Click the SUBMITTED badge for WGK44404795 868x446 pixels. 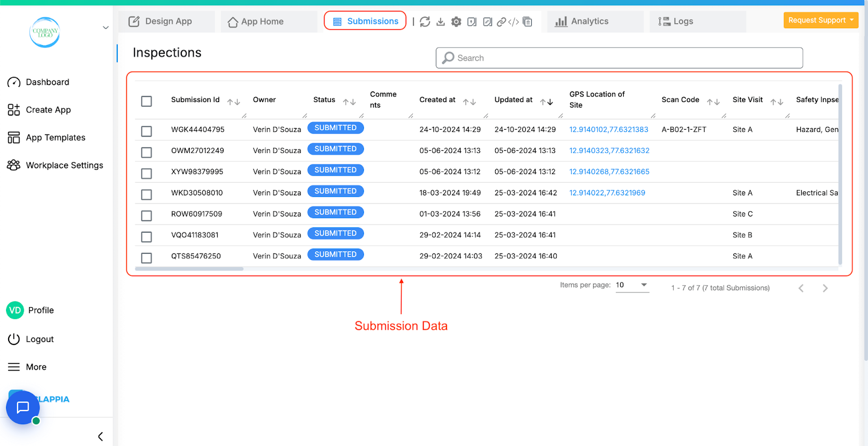[336, 128]
